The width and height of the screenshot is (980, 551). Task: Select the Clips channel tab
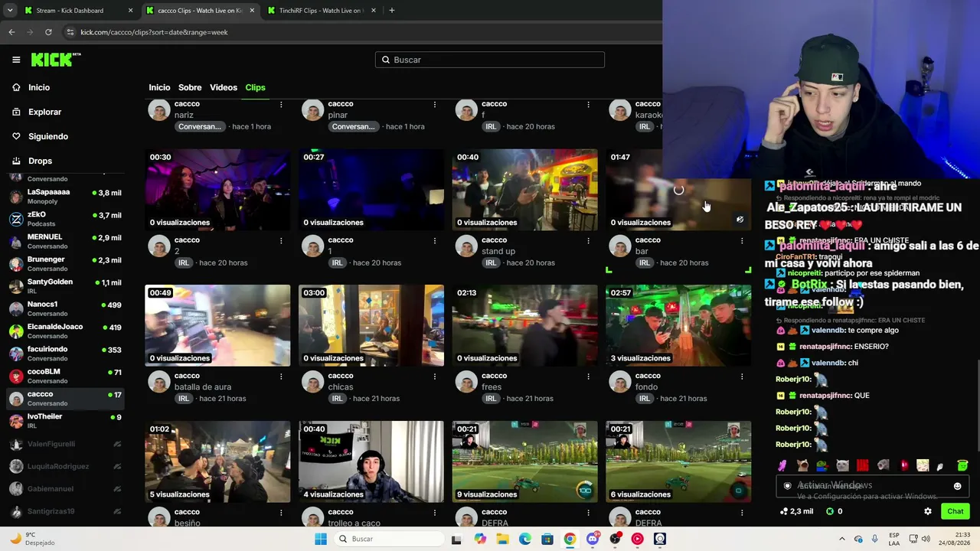[255, 87]
